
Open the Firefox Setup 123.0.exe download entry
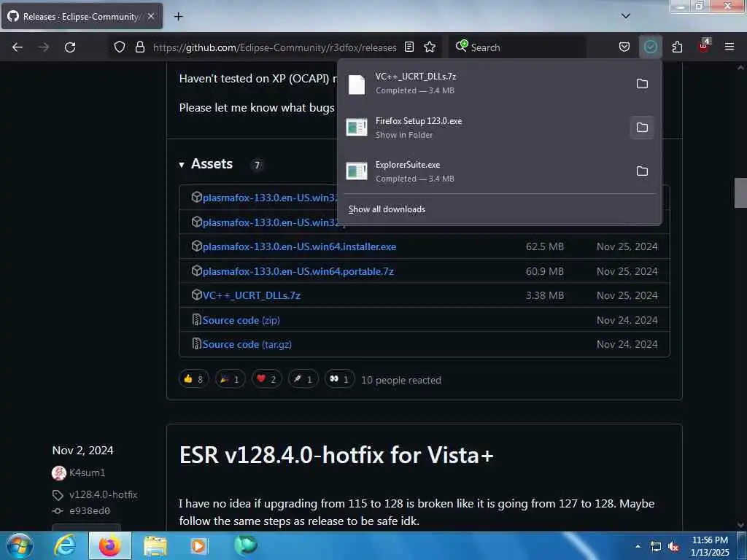(484, 128)
